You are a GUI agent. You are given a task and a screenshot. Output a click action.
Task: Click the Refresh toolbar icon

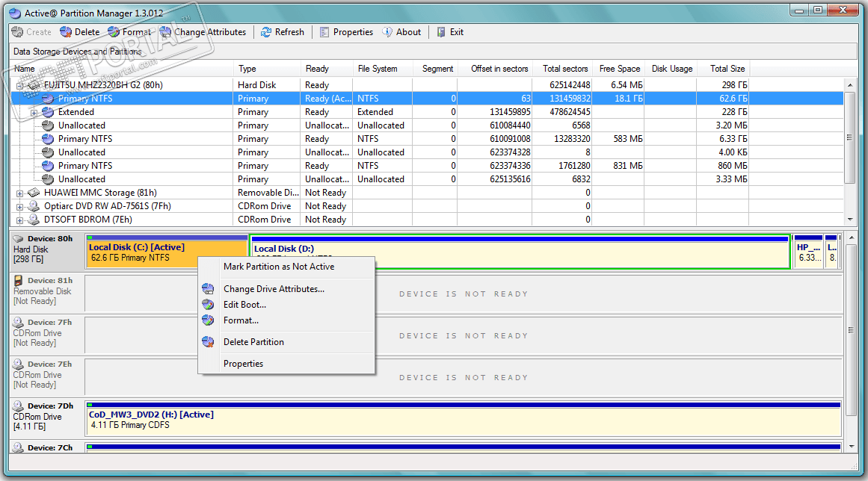(266, 32)
